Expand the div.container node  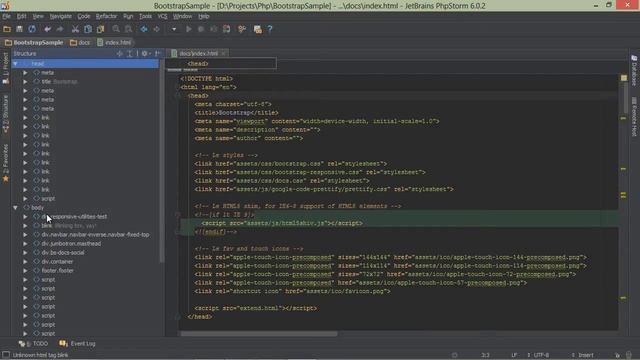[25, 262]
